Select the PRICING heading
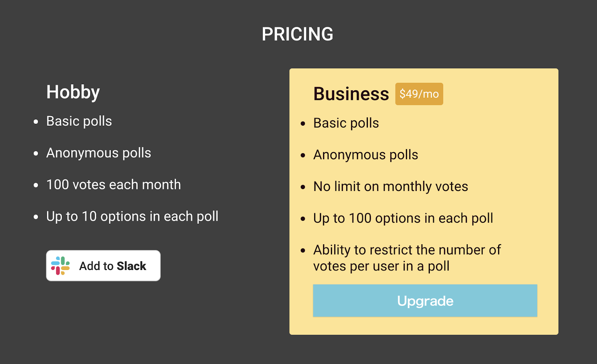This screenshot has height=364, width=597. (x=297, y=34)
